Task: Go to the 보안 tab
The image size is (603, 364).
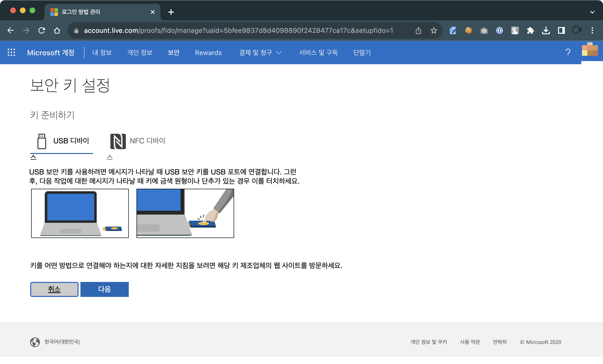Action: (x=173, y=53)
